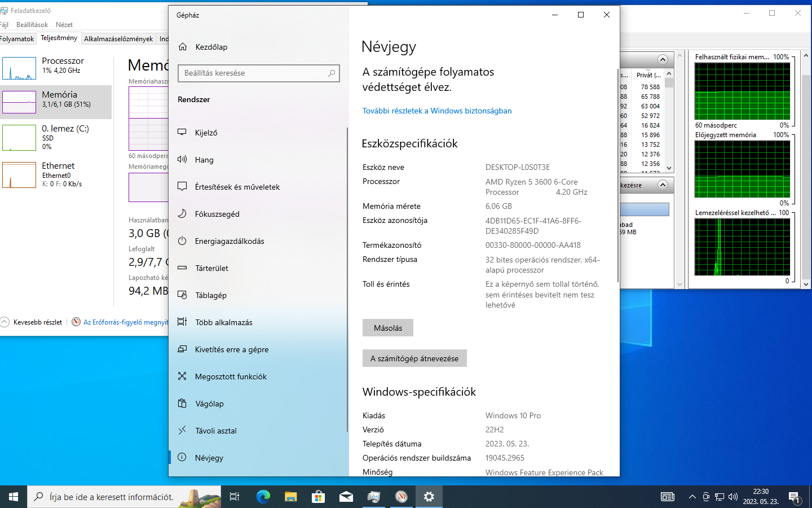The width and height of the screenshot is (812, 508).
Task: Open File Explorer from taskbar
Action: coord(290,497)
